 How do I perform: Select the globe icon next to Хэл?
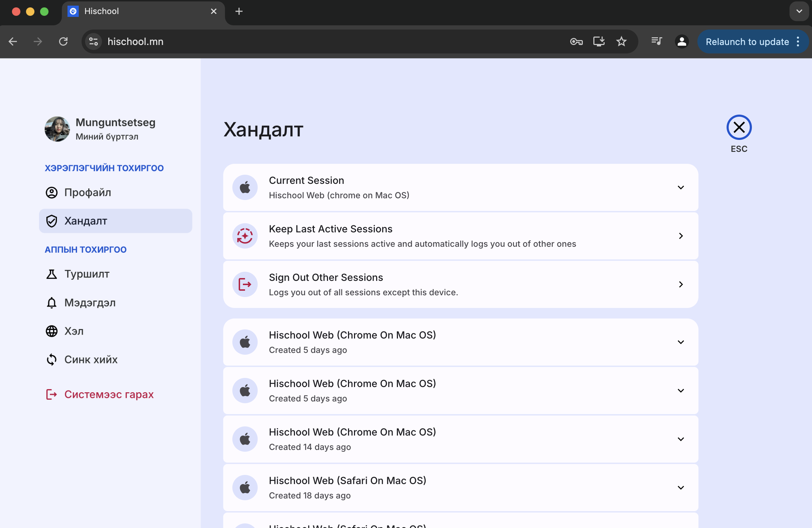[x=52, y=331]
